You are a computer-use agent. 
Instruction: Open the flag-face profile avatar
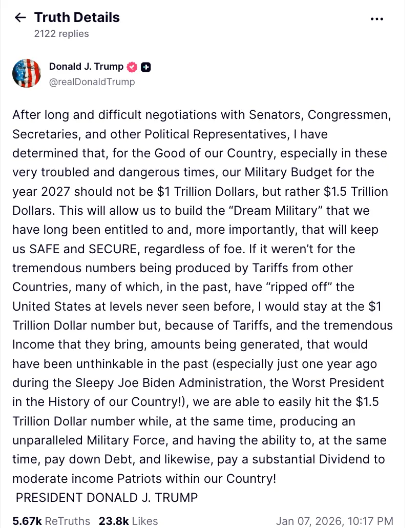[26, 73]
